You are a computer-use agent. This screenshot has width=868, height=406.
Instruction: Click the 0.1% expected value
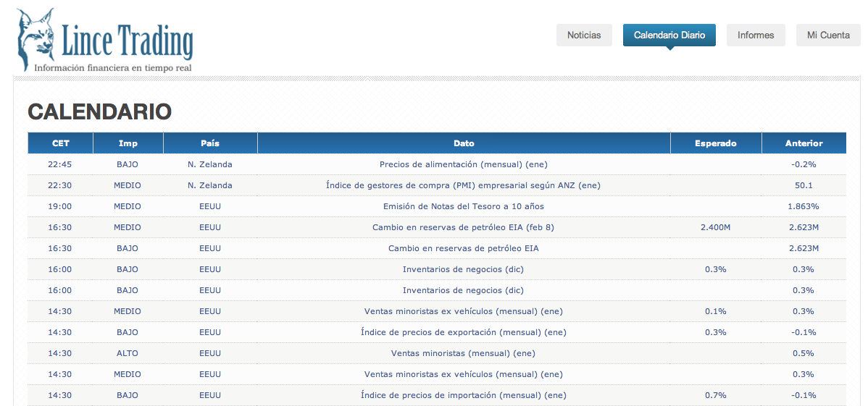716,311
